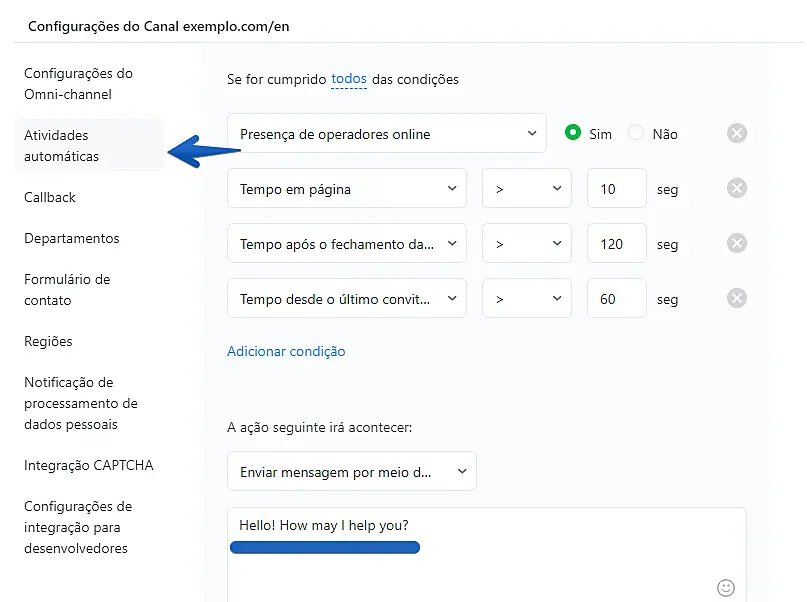The image size is (807, 602).
Task: Expand the Enviar mensagem action dropdown
Action: [x=351, y=472]
